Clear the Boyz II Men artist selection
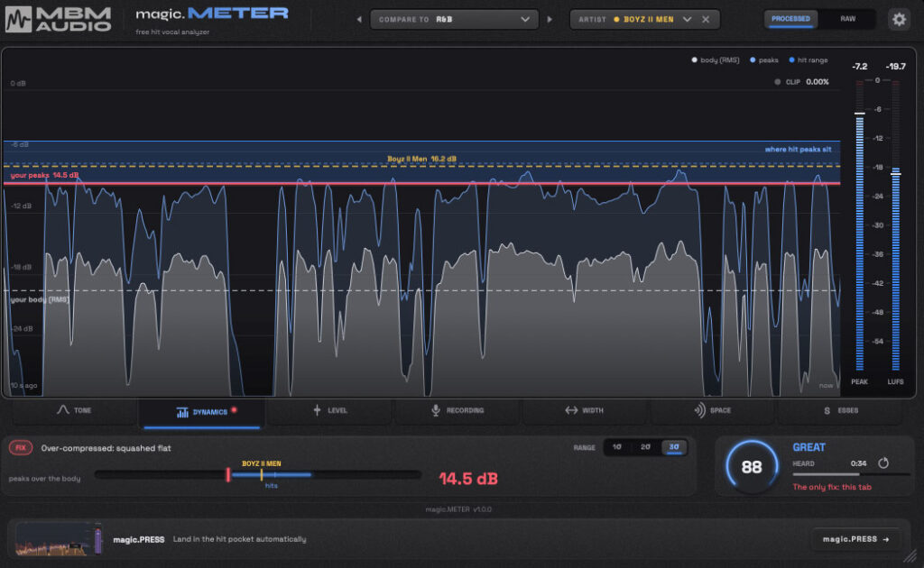The width and height of the screenshot is (924, 568). coord(706,20)
